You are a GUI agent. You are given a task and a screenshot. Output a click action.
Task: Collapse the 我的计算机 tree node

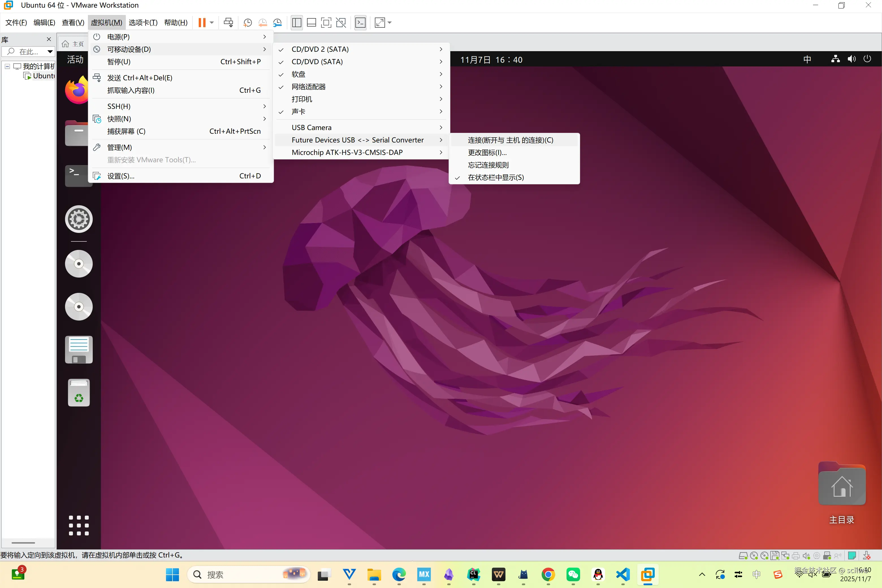click(7, 66)
